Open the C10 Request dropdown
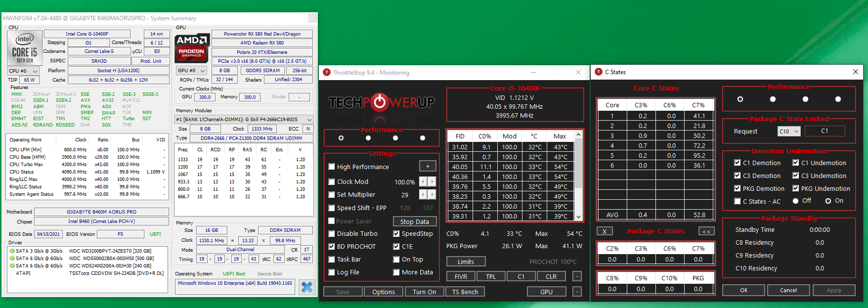Screen dimensions: 868x308 789,132
